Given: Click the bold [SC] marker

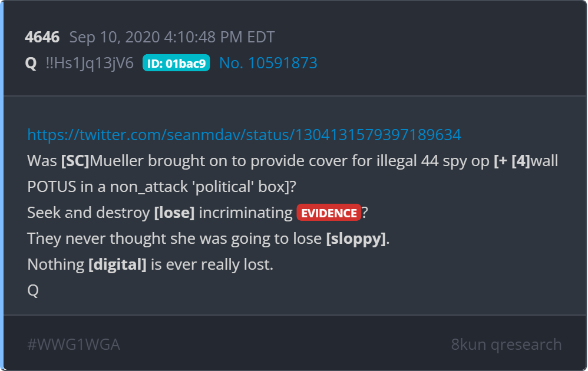Looking at the screenshot, I should coord(75,161).
